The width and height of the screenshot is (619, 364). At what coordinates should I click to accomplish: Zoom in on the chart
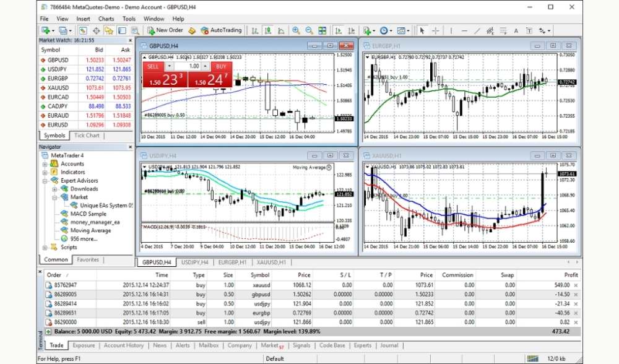pos(296,30)
